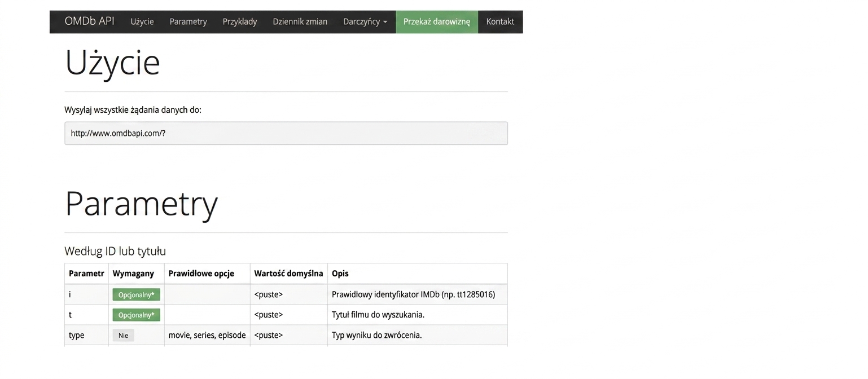Click <puste> default value in row i
The image size is (868, 379).
(269, 294)
